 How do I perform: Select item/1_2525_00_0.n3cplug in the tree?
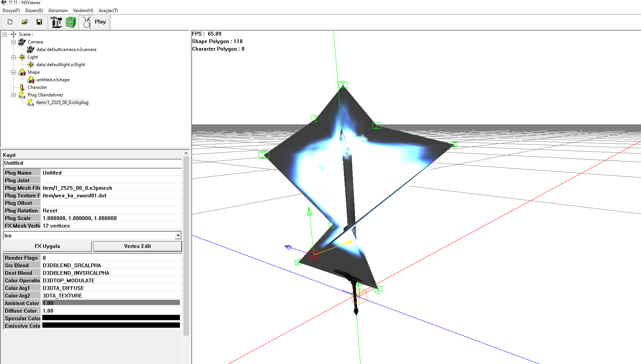(x=62, y=102)
